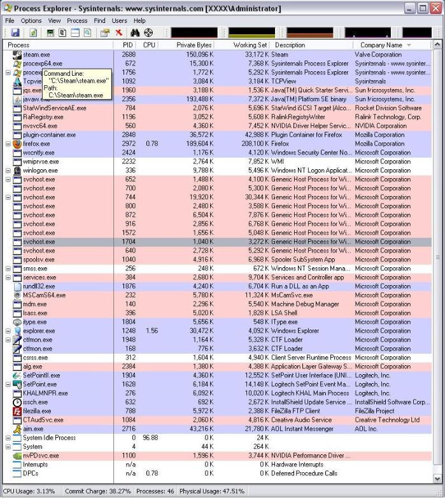Click the Refresh Now toolbar icon

(33, 32)
